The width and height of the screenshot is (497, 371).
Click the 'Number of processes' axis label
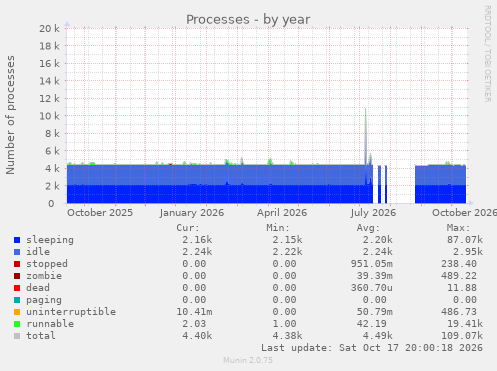[10, 115]
